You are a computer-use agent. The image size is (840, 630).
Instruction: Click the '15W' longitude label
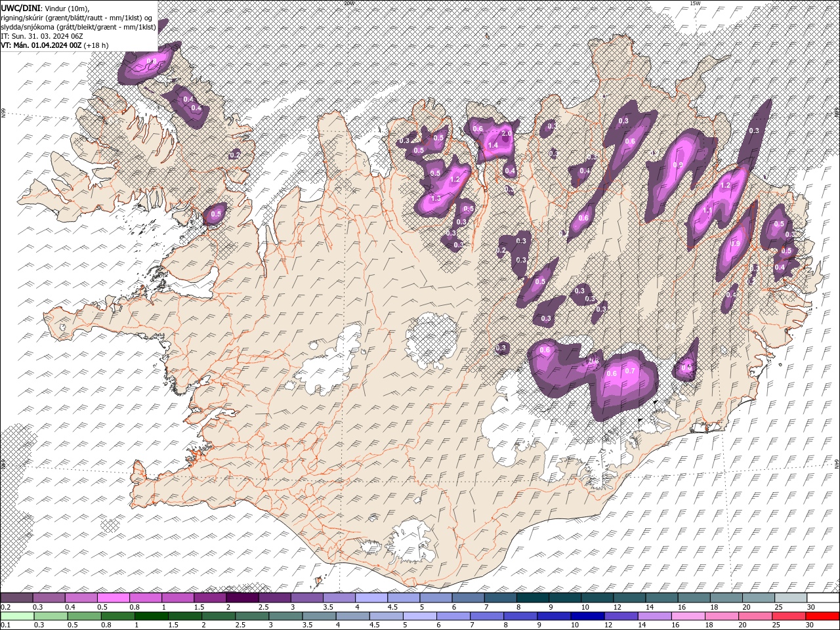point(695,3)
